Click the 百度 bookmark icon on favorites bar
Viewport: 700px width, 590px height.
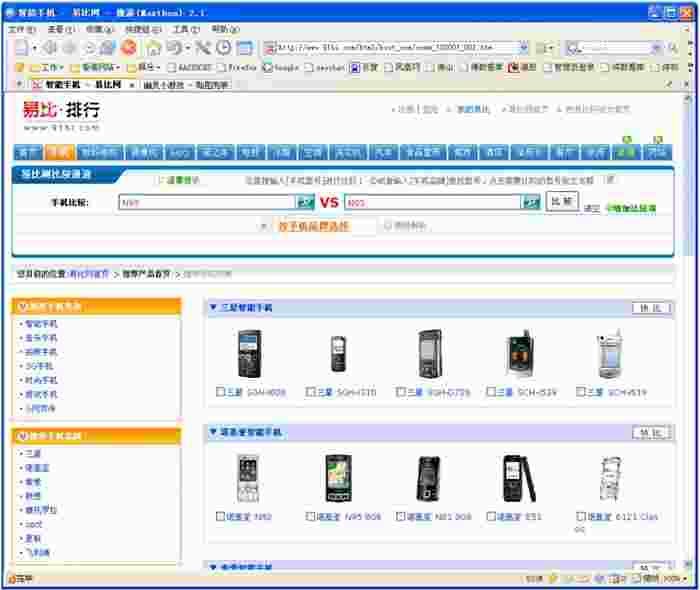coord(354,67)
